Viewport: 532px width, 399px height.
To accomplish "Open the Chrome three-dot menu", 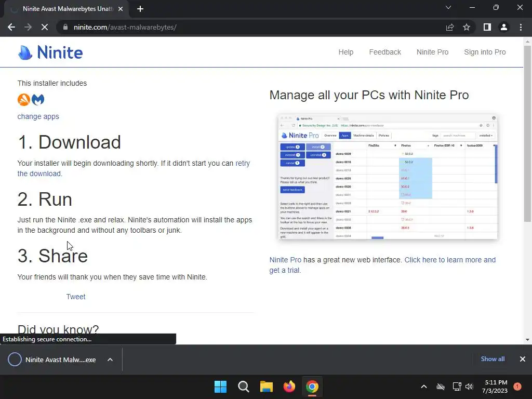I will (x=521, y=27).
